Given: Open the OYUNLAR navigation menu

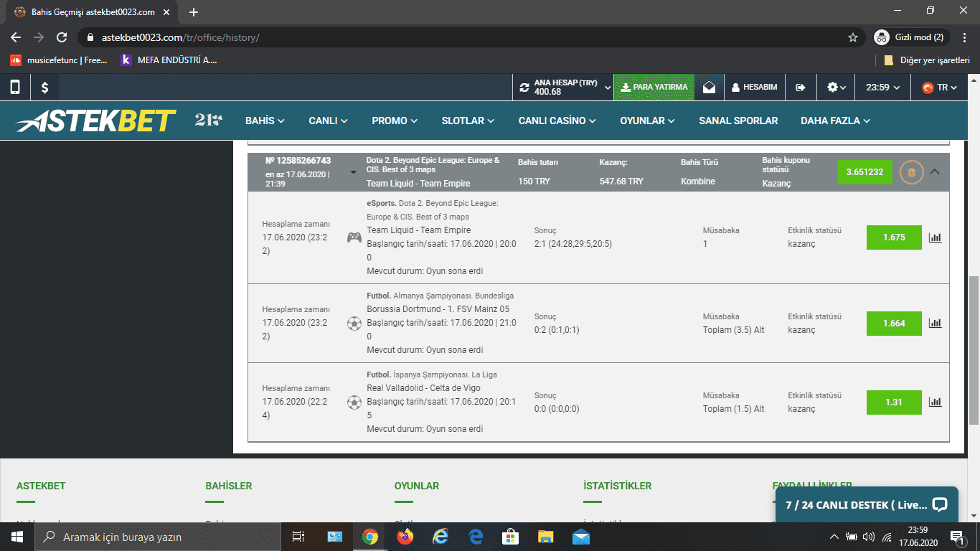Looking at the screenshot, I should click(648, 121).
